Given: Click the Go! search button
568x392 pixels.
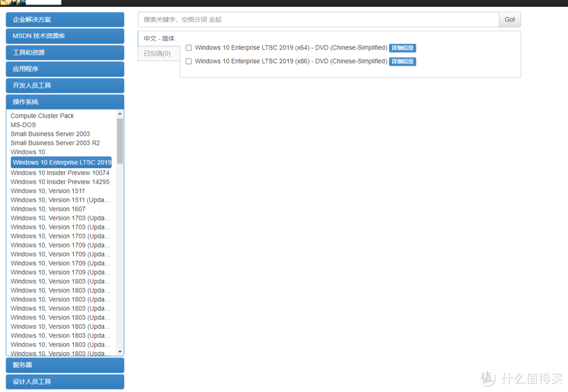Looking at the screenshot, I should pos(510,19).
